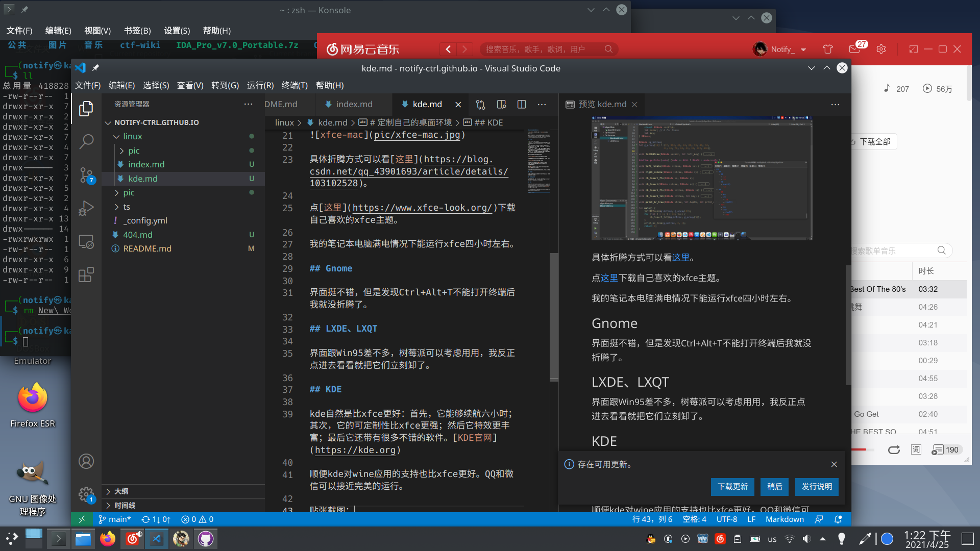
Task: Click remote window indicator in status bar
Action: (x=82, y=519)
